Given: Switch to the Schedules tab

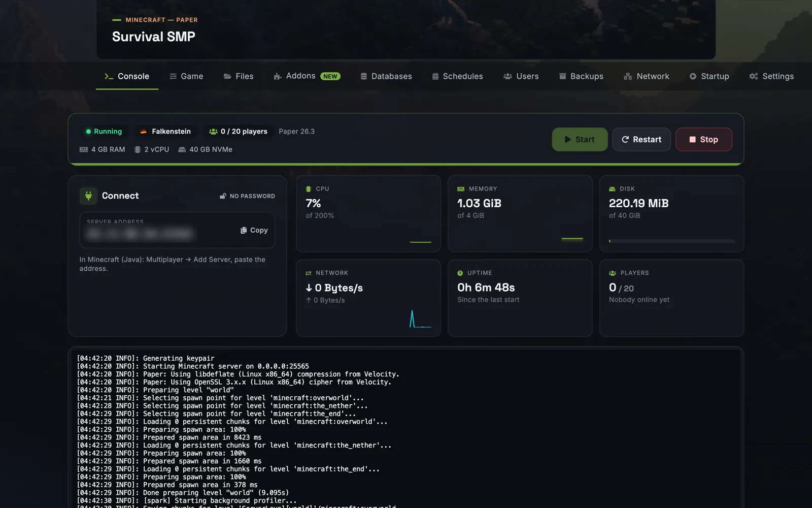Looking at the screenshot, I should point(457,76).
